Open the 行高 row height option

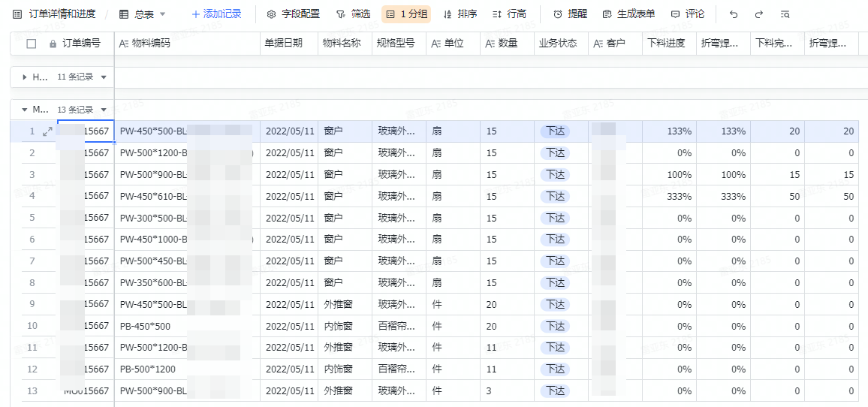tap(509, 14)
